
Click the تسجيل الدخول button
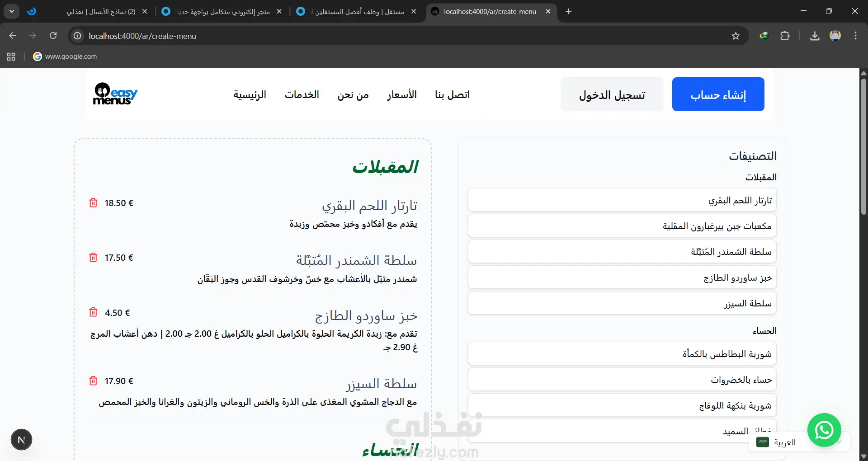click(x=612, y=94)
